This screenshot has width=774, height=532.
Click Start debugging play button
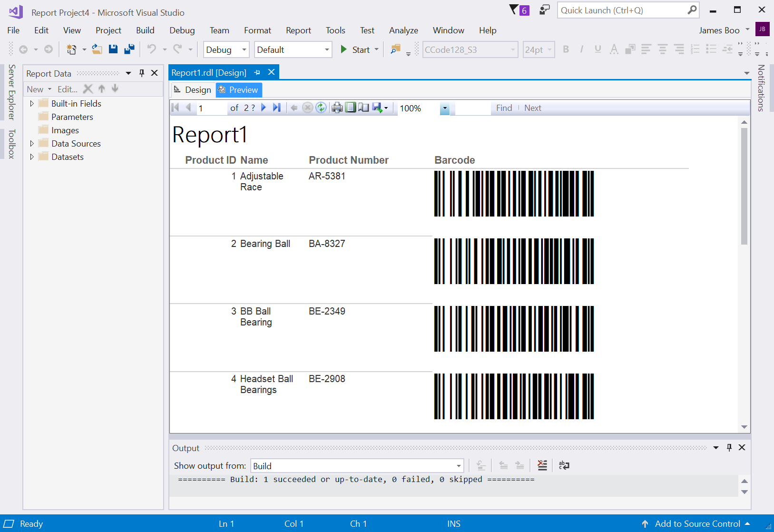[343, 49]
